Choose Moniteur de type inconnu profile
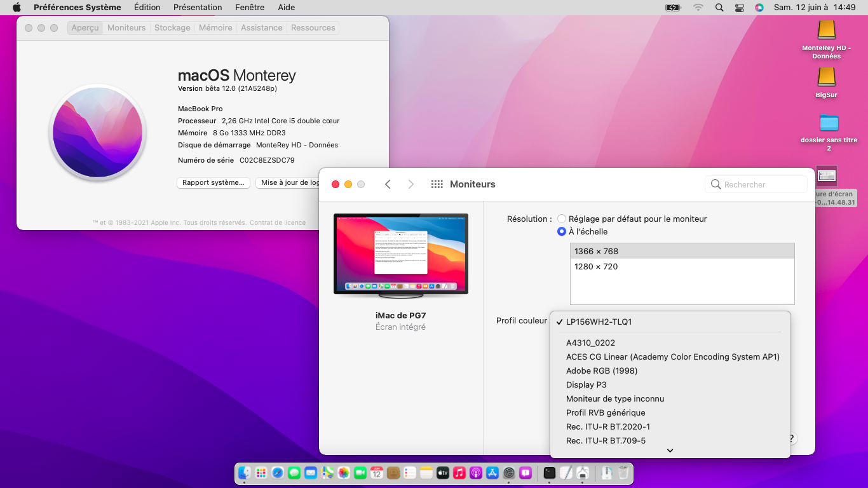 coord(670,398)
